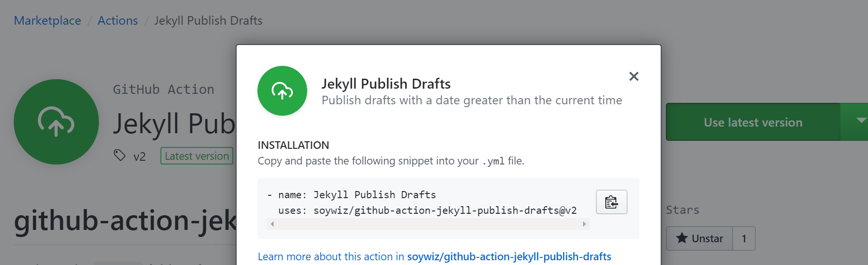The width and height of the screenshot is (868, 265).
Task: Click the large Jekyll Publish Drafts logo
Action: 56,122
